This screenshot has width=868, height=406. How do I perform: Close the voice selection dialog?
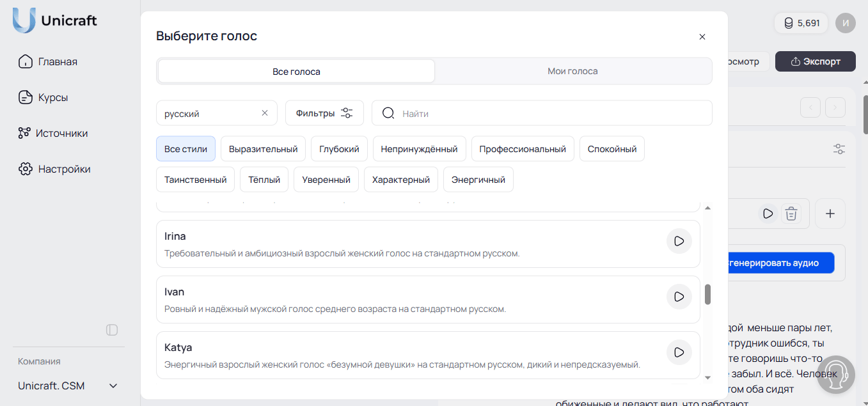click(702, 36)
